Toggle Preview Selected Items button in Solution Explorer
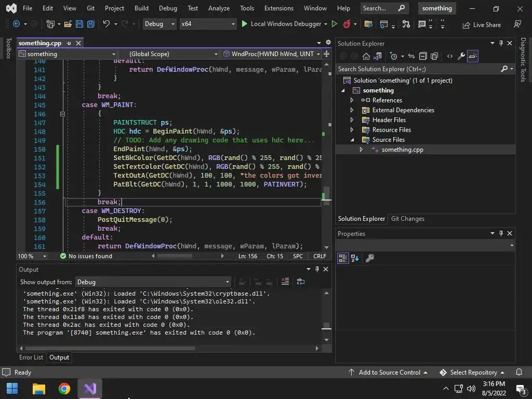 pos(473,56)
